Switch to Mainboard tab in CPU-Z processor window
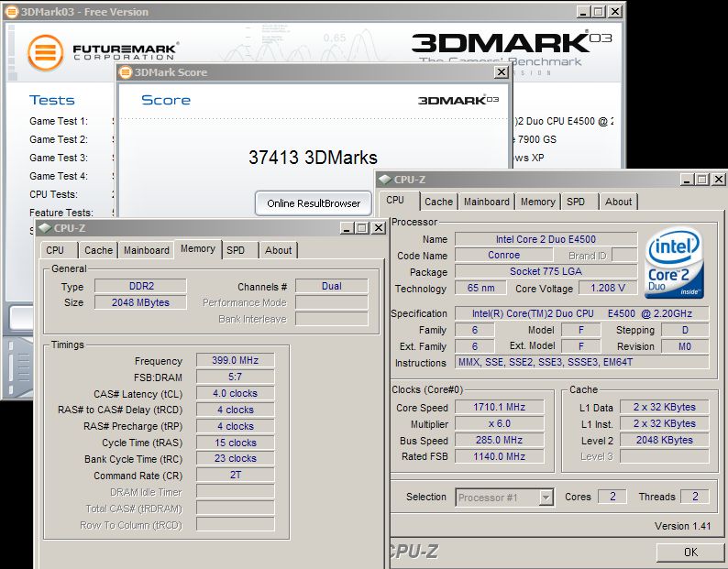Screen dimensions: 728x569 pyautogui.click(x=487, y=202)
